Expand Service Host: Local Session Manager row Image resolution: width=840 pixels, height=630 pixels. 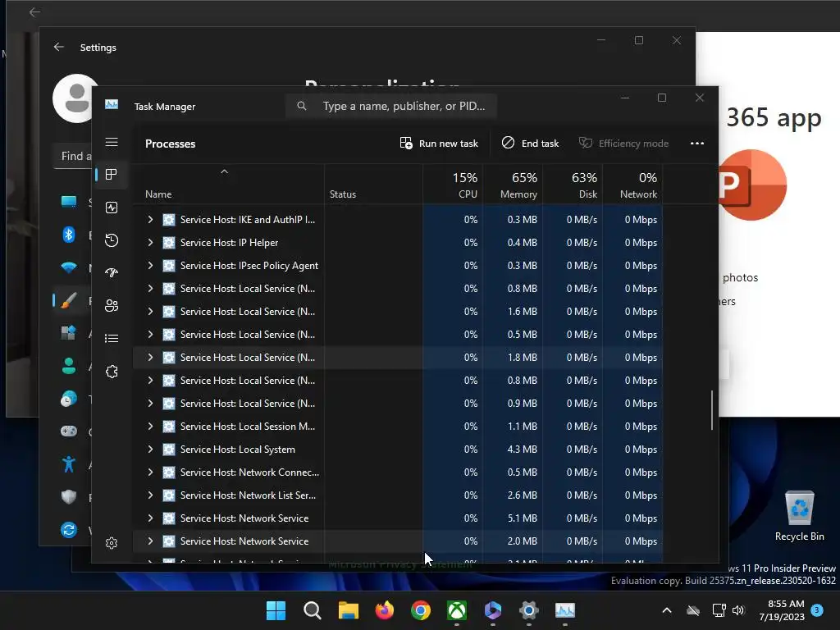(x=151, y=426)
